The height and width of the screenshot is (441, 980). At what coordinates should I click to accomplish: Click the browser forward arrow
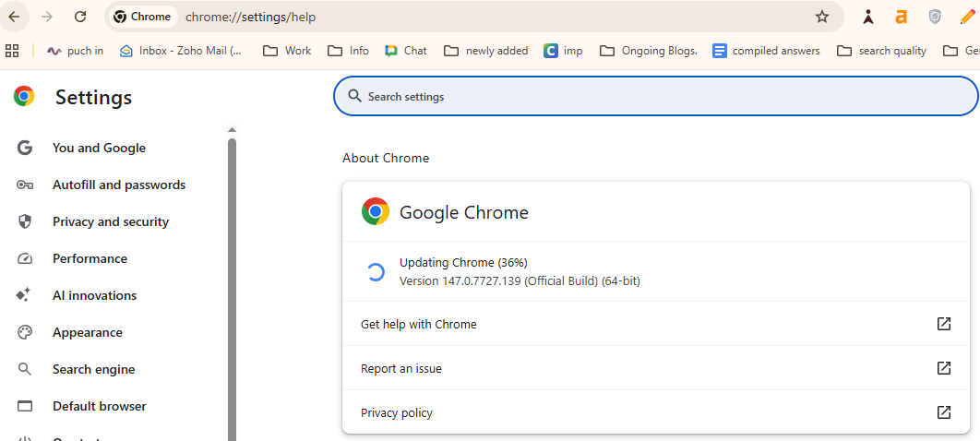(x=47, y=17)
